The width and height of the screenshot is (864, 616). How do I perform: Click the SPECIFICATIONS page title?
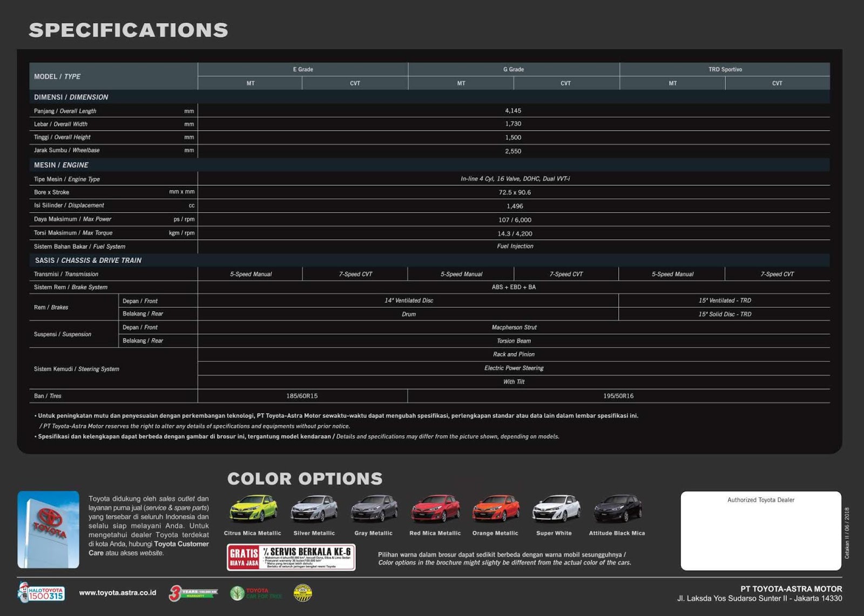point(129,30)
